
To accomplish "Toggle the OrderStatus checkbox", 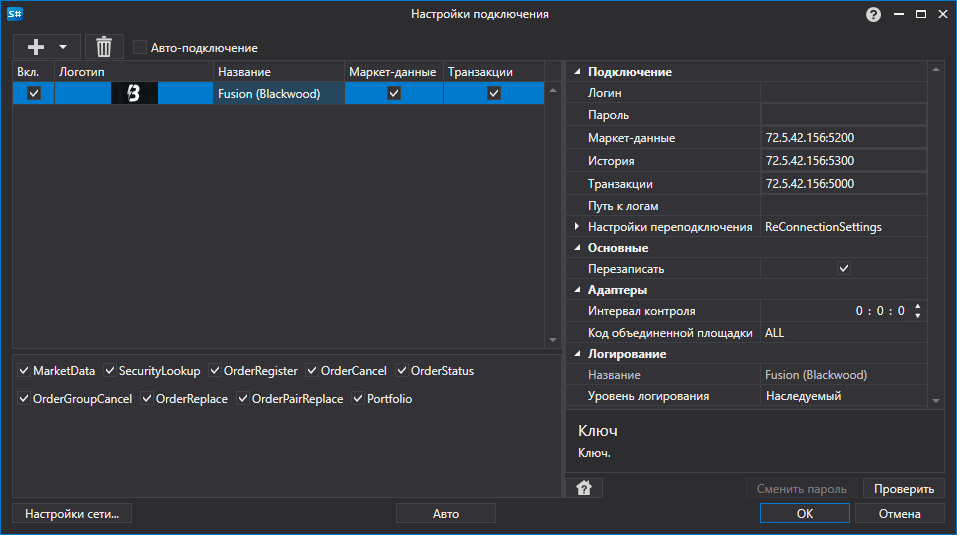I will 402,370.
